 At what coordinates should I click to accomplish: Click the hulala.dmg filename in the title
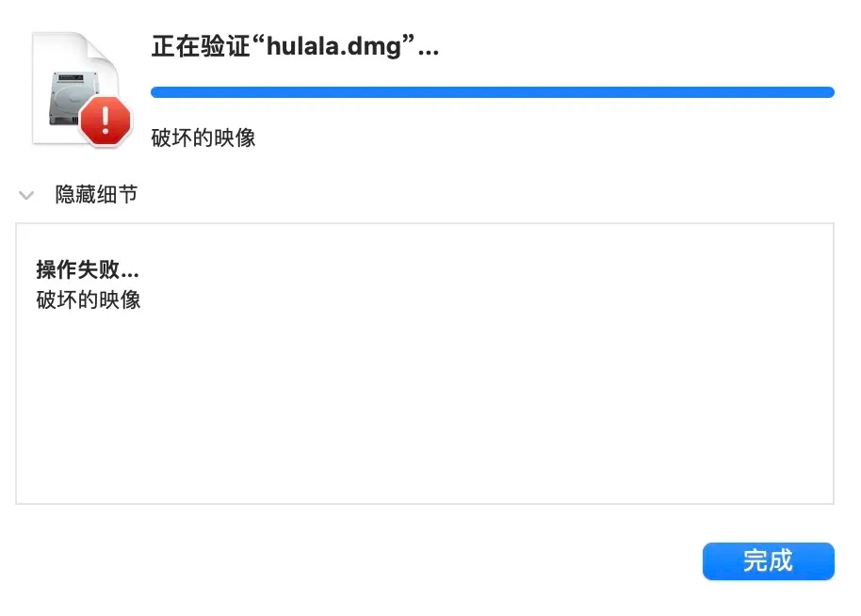335,47
